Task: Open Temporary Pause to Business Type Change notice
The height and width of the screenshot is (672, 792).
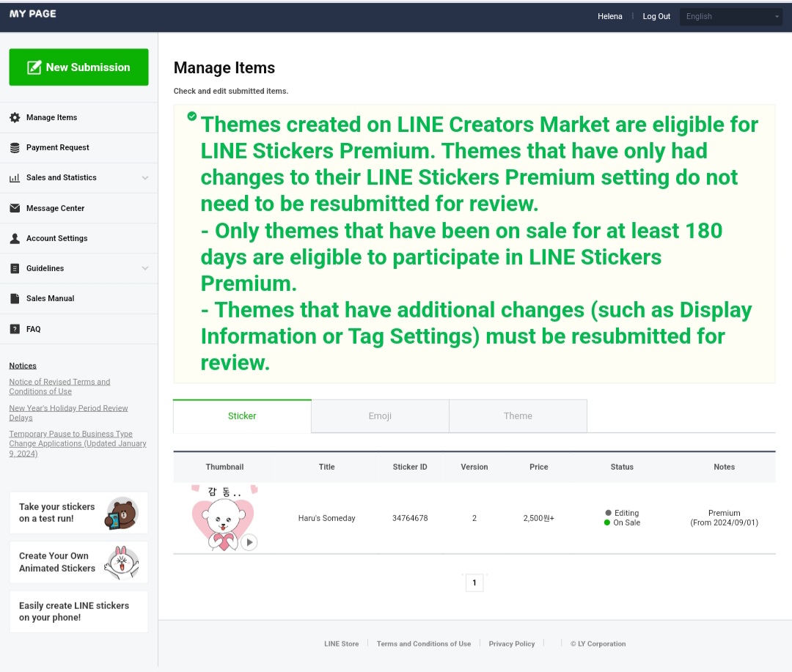Action: tap(78, 444)
